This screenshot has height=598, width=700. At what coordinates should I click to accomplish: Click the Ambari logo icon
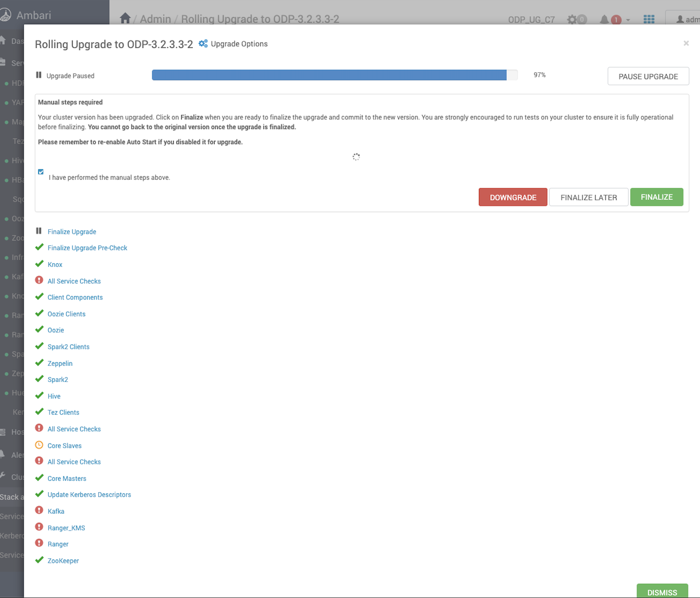pos(6,15)
